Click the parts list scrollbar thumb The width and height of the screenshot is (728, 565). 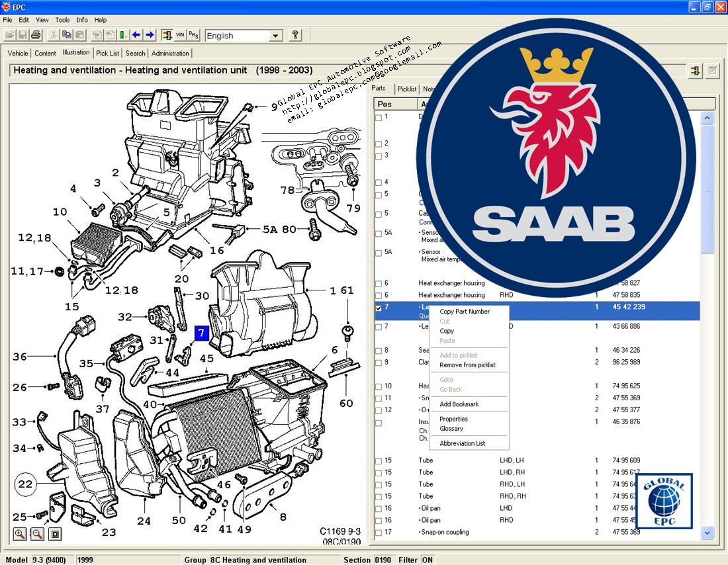pos(707,189)
